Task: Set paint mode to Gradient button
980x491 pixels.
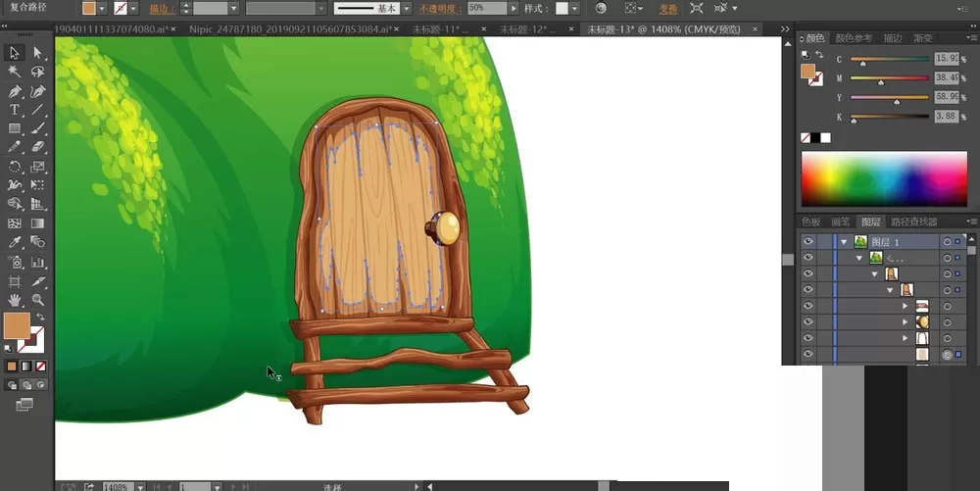Action: (26, 367)
